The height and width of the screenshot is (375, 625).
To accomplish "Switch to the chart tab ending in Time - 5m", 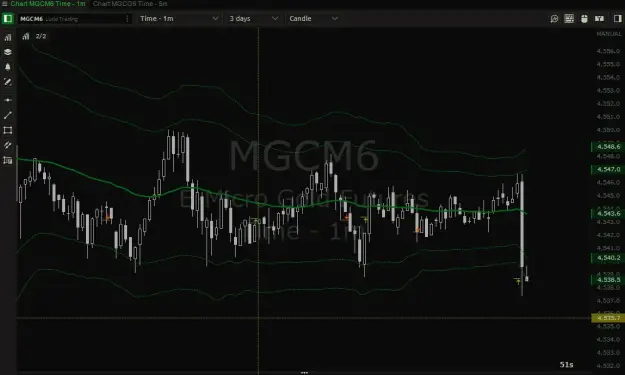I will (130, 4).
